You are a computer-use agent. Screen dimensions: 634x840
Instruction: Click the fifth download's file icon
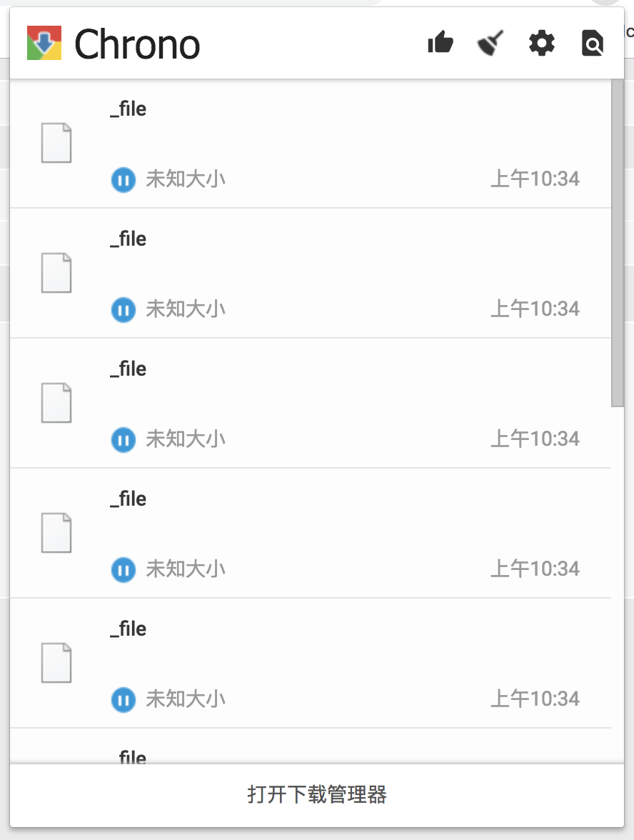click(x=56, y=663)
